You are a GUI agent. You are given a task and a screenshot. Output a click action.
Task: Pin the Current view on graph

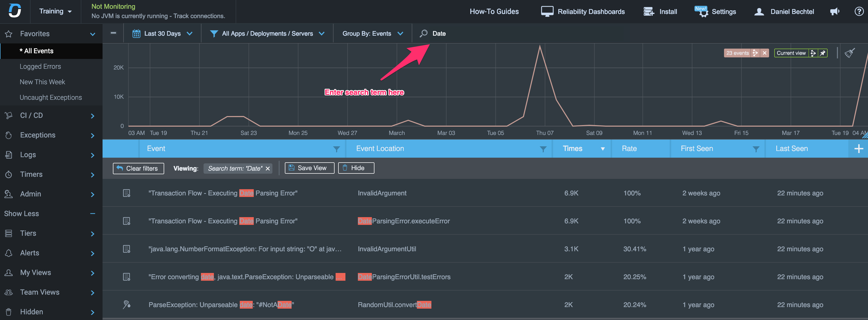822,53
